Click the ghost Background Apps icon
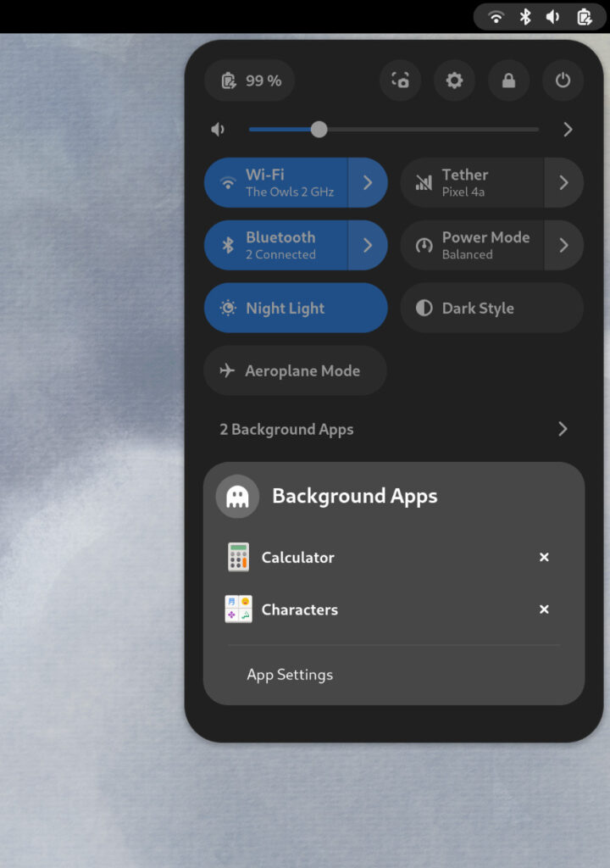The image size is (610, 868). click(x=237, y=497)
